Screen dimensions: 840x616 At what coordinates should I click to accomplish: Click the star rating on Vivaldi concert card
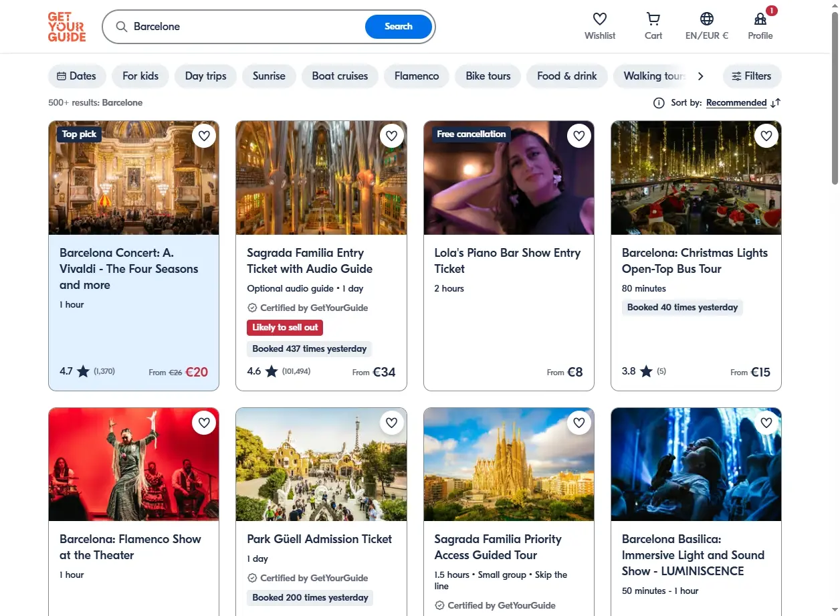[83, 371]
